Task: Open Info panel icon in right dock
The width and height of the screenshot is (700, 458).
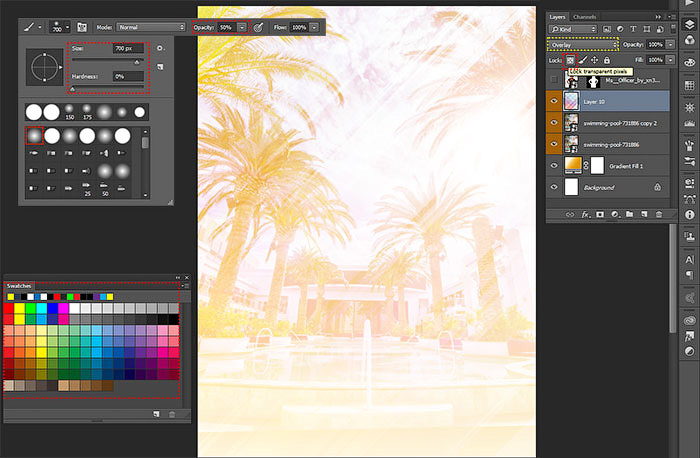Action: click(689, 215)
